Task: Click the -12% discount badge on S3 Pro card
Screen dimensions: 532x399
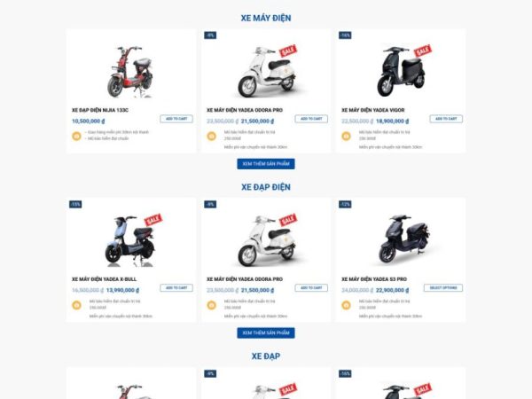Action: click(345, 204)
